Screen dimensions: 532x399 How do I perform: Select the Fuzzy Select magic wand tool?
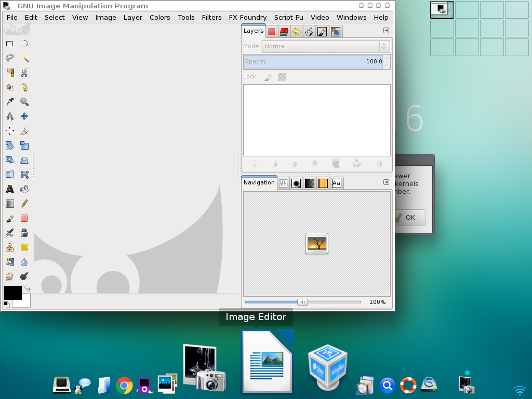(x=24, y=58)
